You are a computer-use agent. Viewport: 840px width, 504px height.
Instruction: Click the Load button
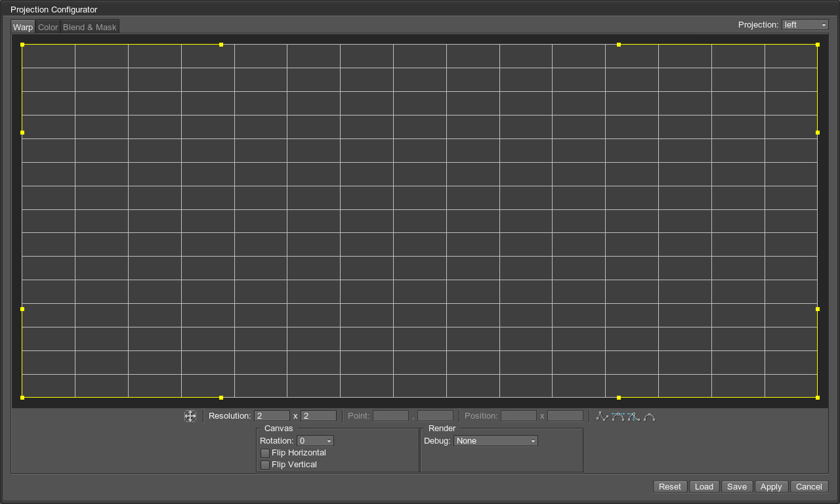[x=704, y=486]
